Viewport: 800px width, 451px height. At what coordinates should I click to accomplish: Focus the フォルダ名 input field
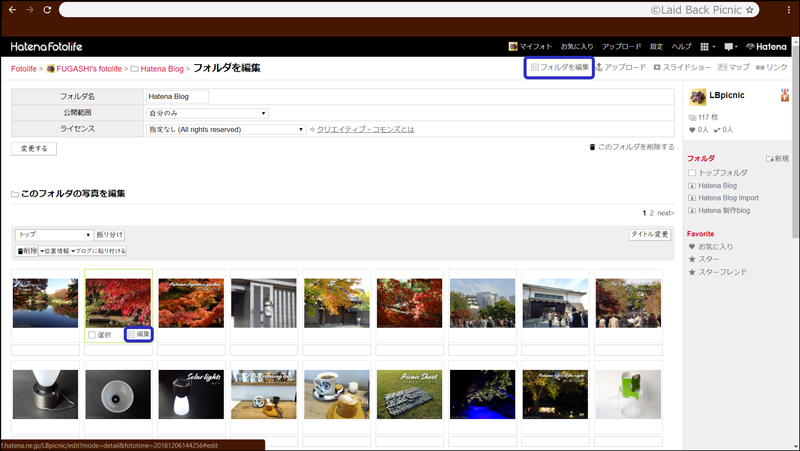tap(177, 96)
